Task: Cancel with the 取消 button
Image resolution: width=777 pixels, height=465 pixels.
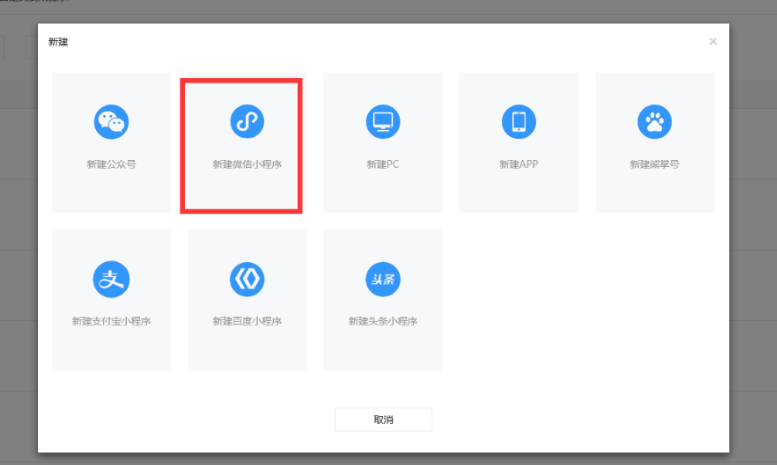Action: coord(383,419)
